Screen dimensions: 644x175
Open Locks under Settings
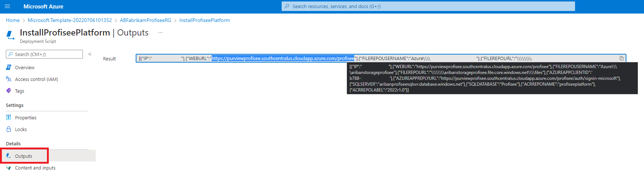tap(21, 129)
